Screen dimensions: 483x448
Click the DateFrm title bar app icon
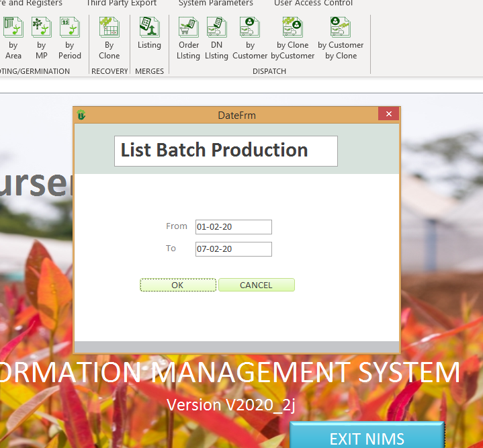(81, 116)
